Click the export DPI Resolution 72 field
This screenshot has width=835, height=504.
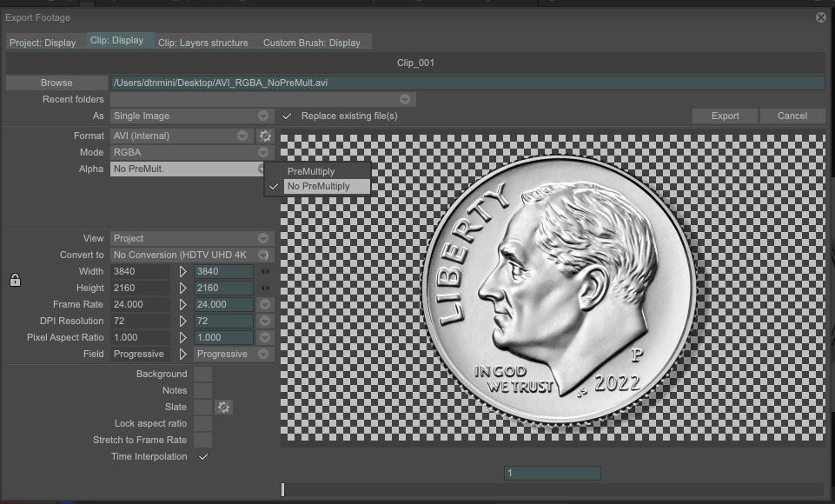pos(223,322)
